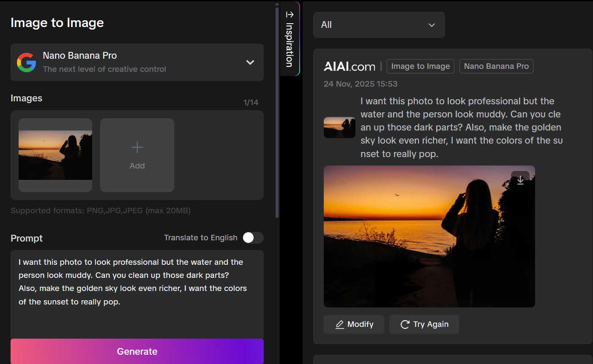The image size is (593, 364).
Task: Click 'Supported formats: PNG,JPG,JPEG (max 20MB)' text
Action: [101, 211]
